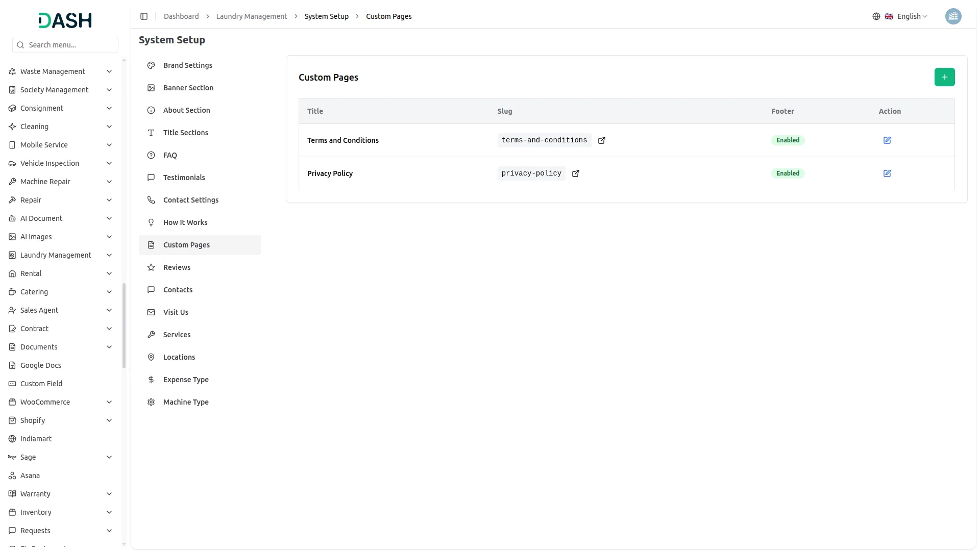Click the FAQ help icon
The height and width of the screenshot is (551, 980).
click(151, 155)
